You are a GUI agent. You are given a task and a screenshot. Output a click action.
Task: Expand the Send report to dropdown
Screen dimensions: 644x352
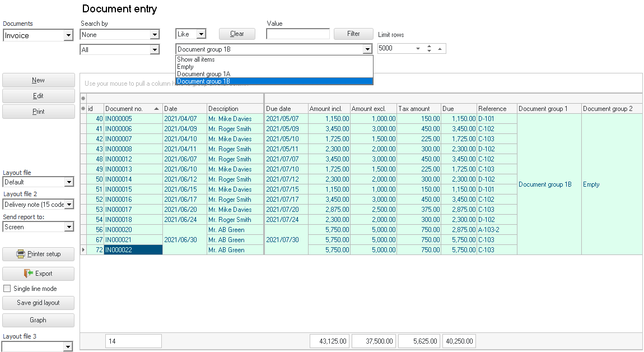click(x=68, y=227)
